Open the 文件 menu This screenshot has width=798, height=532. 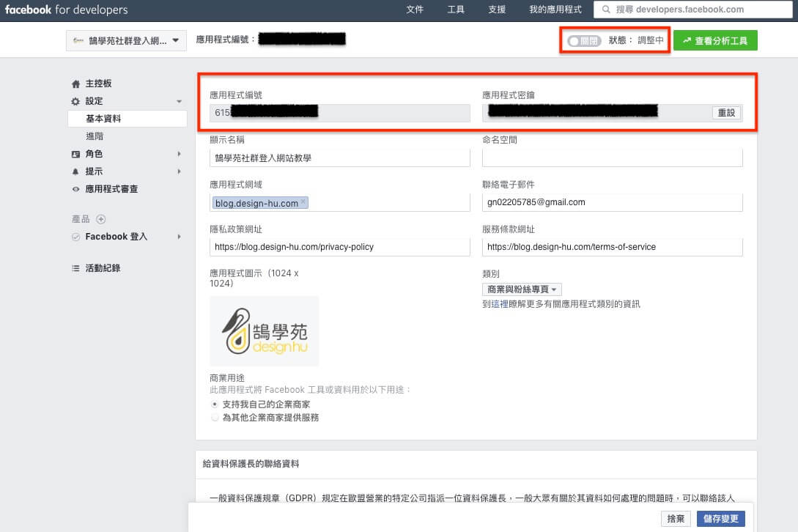415,10
